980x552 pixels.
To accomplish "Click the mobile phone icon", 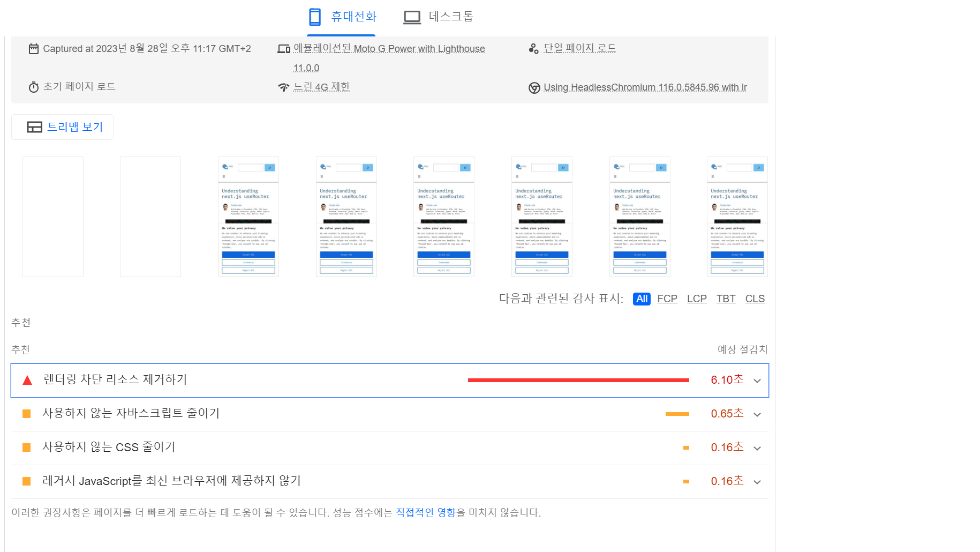I will click(315, 17).
